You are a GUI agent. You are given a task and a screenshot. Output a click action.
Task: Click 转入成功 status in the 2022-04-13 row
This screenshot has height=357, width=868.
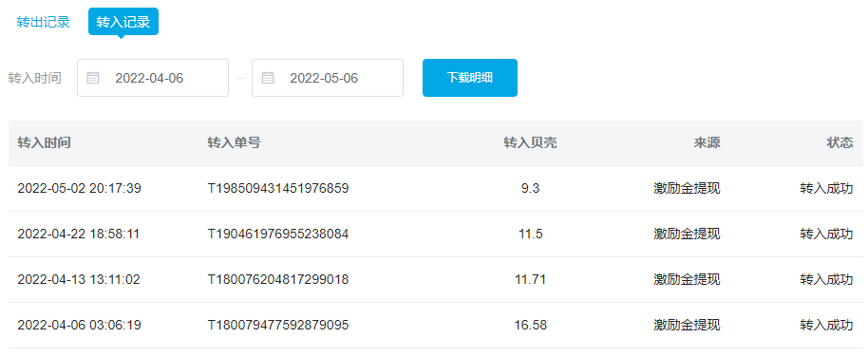[x=826, y=279]
